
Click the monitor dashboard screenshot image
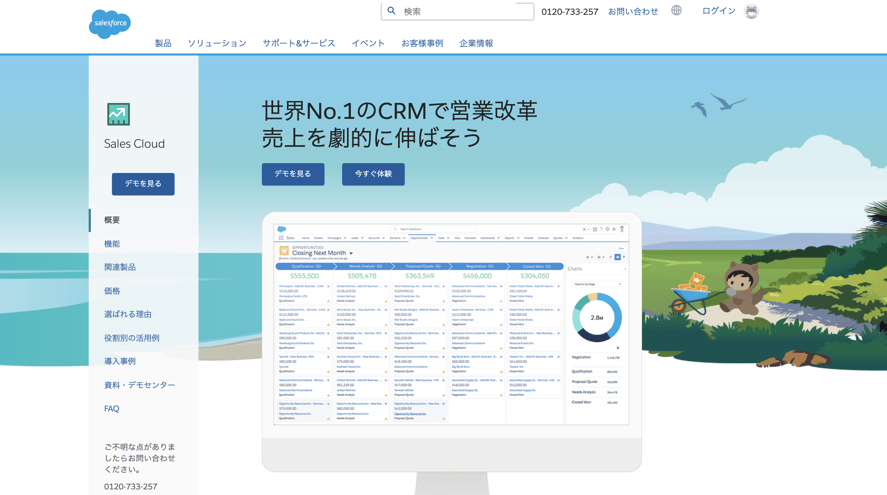point(451,324)
